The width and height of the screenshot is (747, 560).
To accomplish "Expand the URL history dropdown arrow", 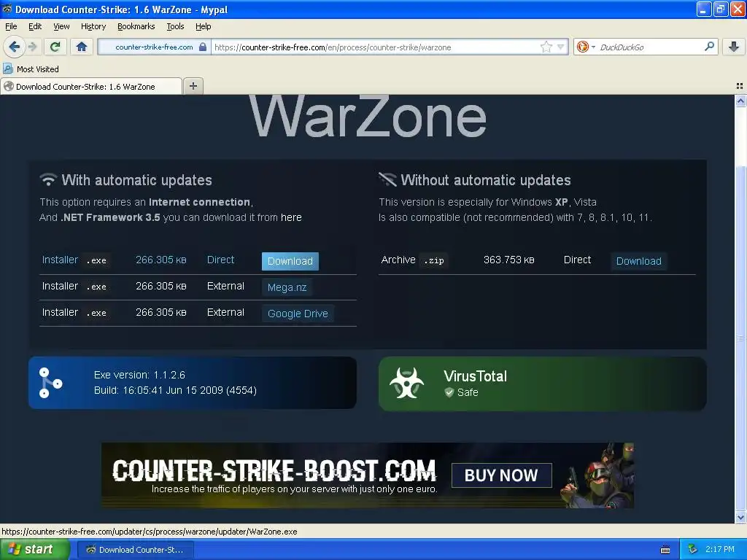I will pos(561,47).
